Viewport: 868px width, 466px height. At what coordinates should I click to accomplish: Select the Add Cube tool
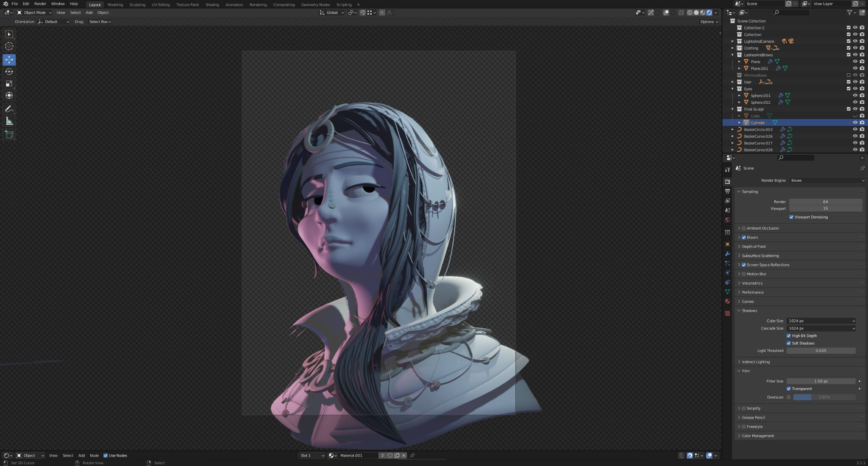point(9,135)
